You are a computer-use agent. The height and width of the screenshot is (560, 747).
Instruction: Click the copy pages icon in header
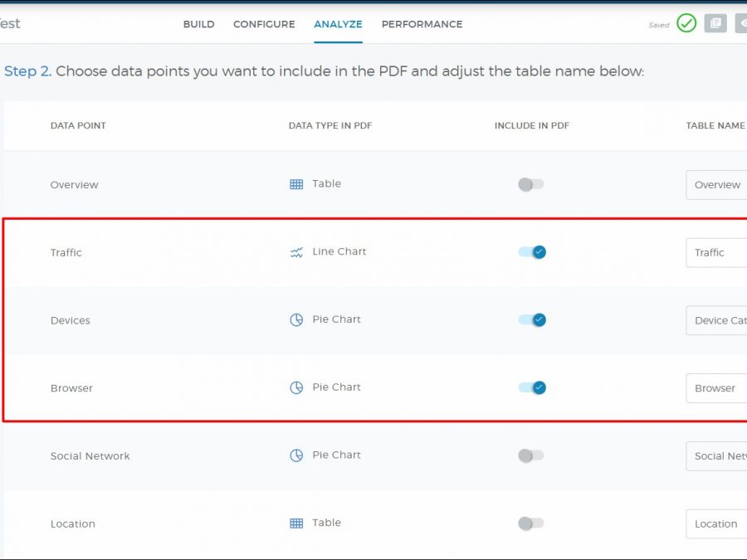coord(715,23)
